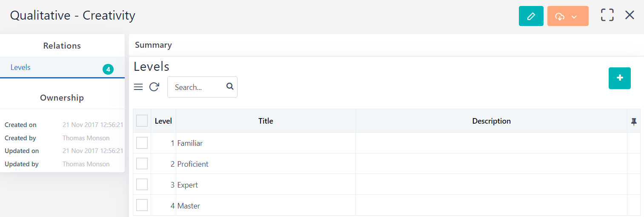This screenshot has width=644, height=217.
Task: Tick the Expert row checkbox
Action: (x=142, y=185)
